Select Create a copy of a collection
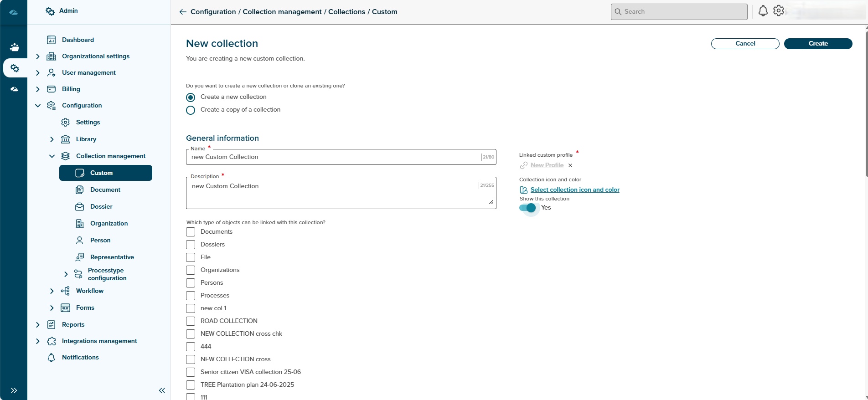Screen dimensions: 868x400 tap(191, 110)
